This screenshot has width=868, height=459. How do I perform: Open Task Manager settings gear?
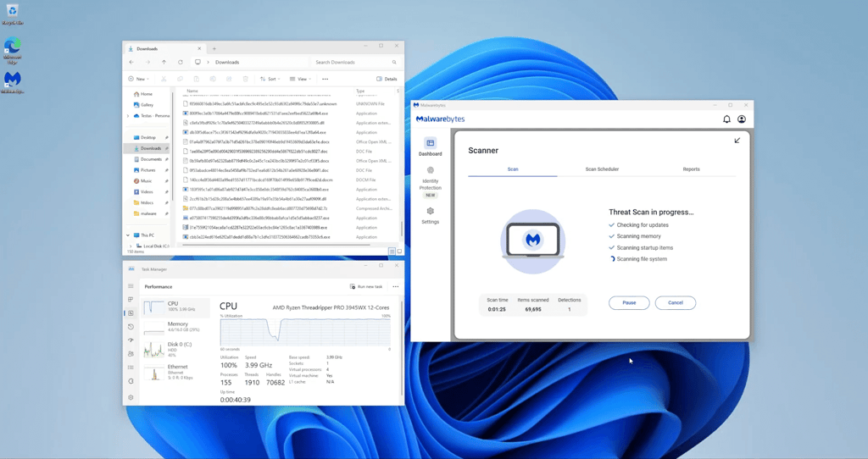[131, 397]
